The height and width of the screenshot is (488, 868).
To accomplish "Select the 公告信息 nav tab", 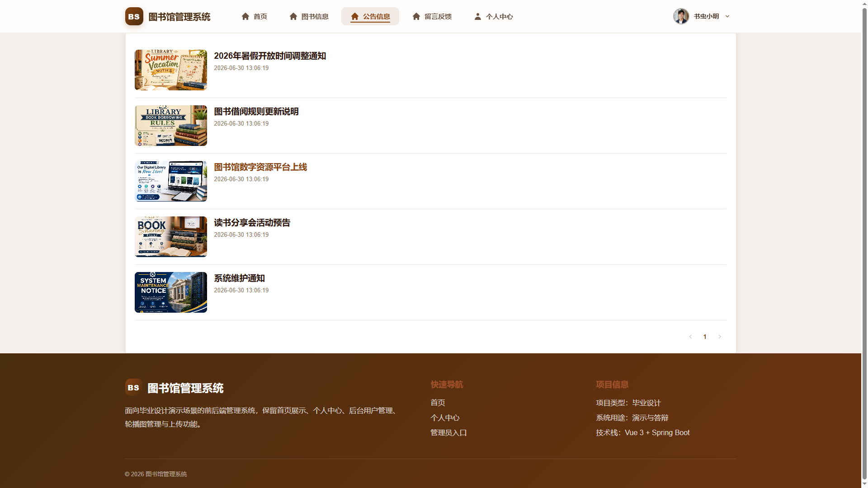I will 370,16.
